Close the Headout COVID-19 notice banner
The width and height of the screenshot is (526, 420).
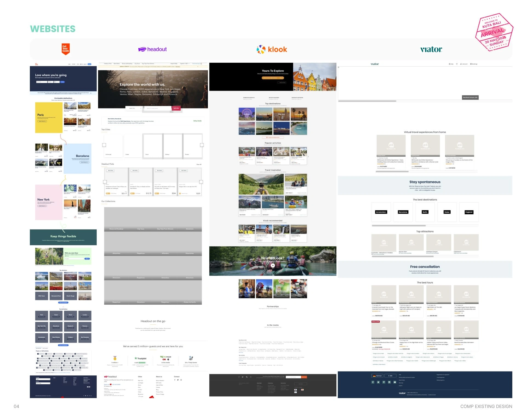(198, 67)
